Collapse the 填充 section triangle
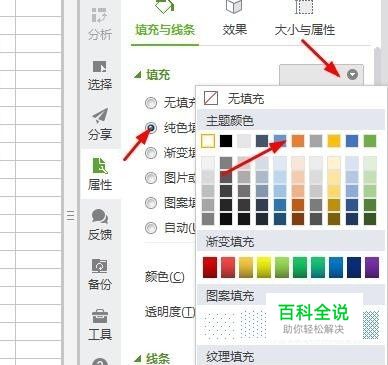388x365 pixels. pos(138,75)
